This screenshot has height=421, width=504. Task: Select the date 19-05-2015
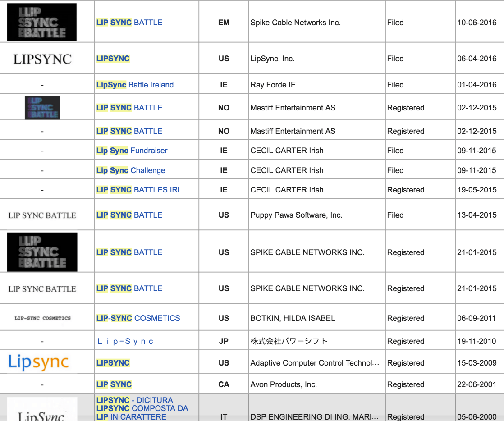[x=477, y=190]
